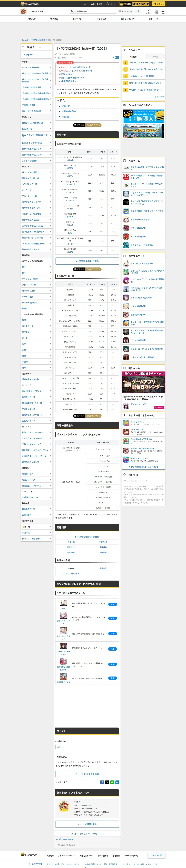The height and width of the screenshot is (868, 186).
Task: Open the お知らせ star notification icon
Action: click(149, 11)
